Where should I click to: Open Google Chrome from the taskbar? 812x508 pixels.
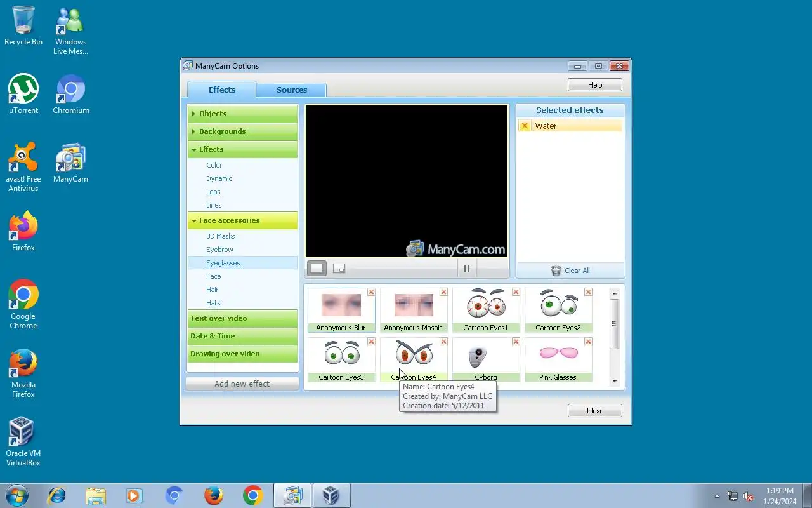(252, 495)
